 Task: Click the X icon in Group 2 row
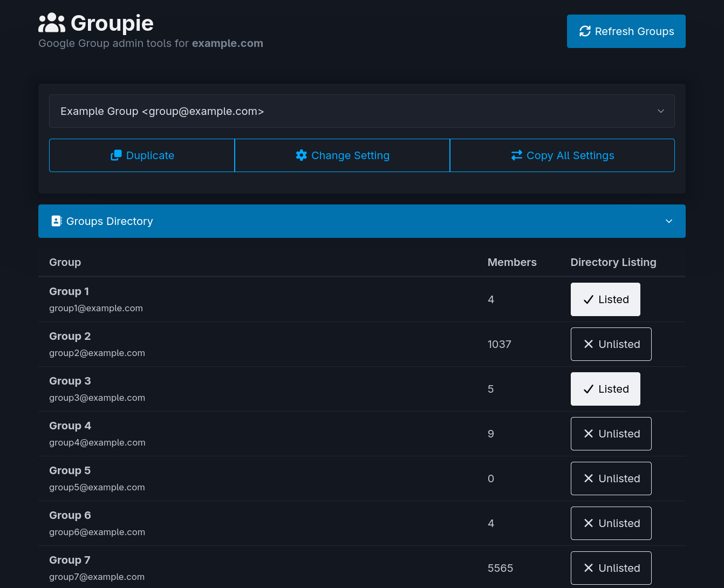tap(589, 344)
